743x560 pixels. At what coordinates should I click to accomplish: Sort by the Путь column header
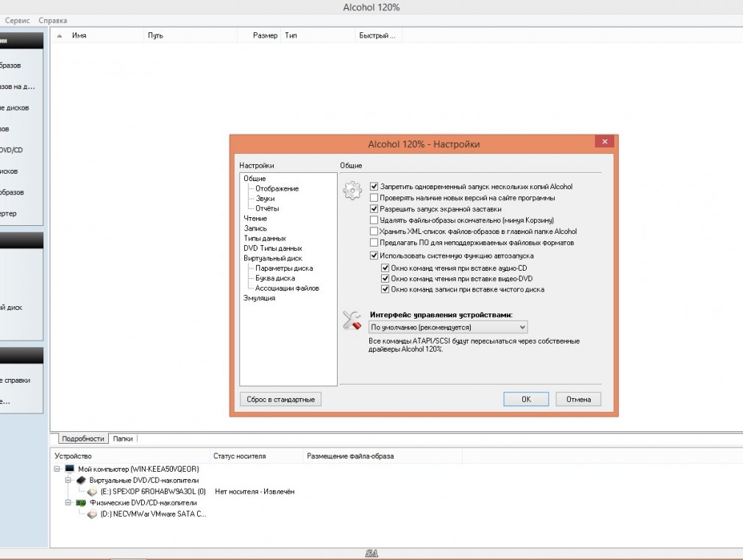(190, 35)
